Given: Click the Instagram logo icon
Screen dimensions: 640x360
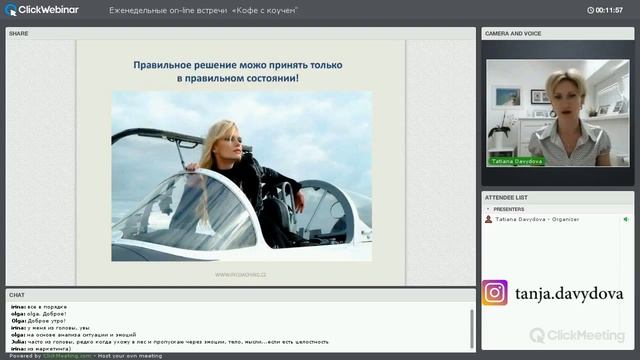Looking at the screenshot, I should pos(495,293).
